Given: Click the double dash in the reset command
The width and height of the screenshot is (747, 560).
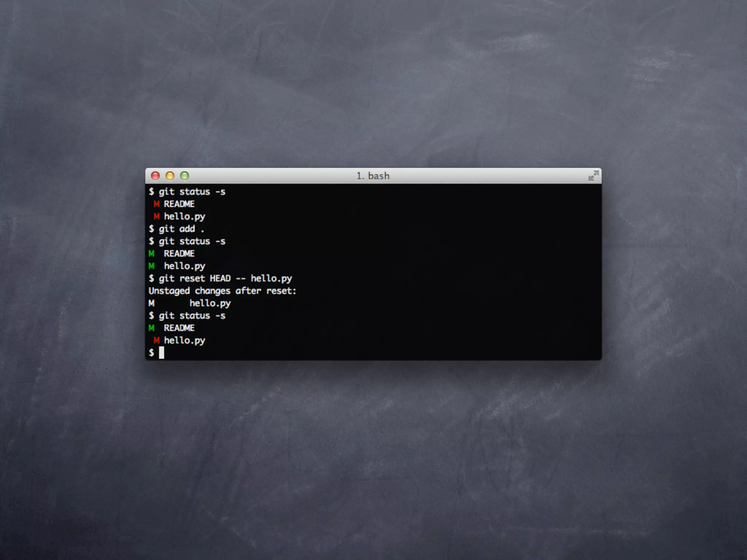Looking at the screenshot, I should click(x=240, y=279).
